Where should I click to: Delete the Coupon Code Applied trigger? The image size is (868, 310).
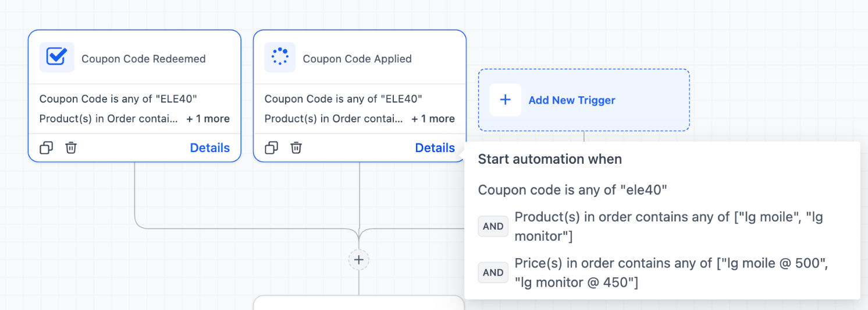click(296, 148)
